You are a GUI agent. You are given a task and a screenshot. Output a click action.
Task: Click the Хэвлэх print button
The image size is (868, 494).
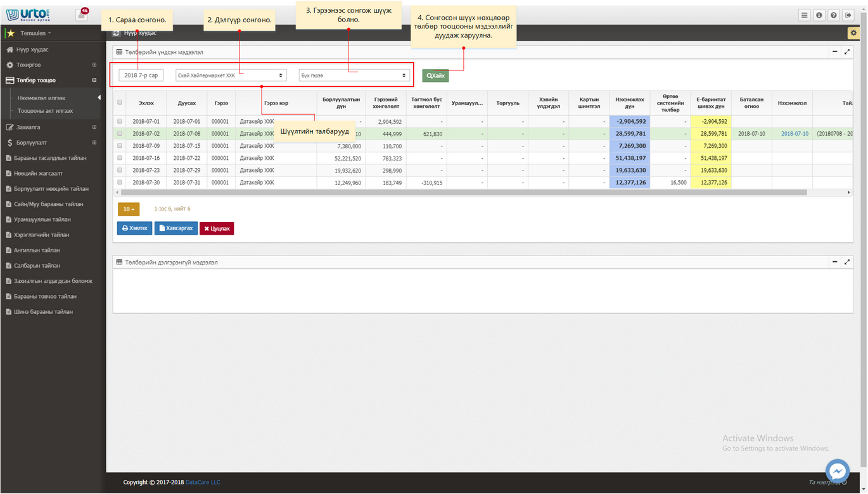[134, 228]
